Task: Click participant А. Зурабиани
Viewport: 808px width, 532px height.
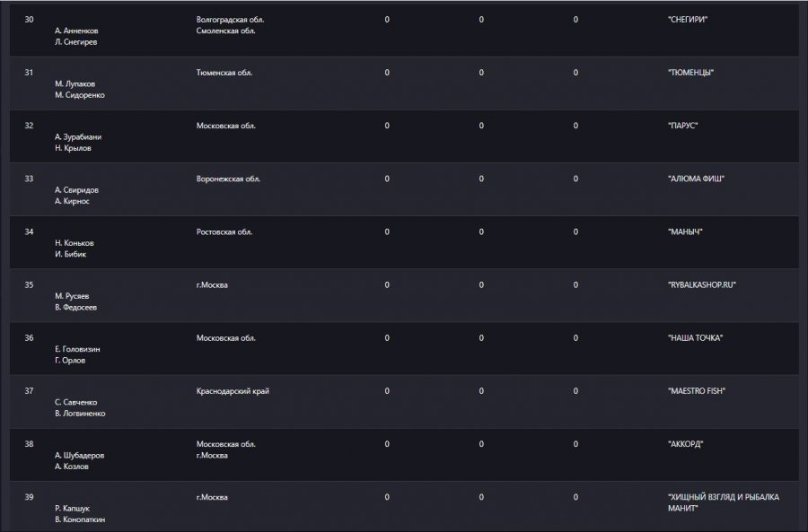Action: [x=78, y=137]
